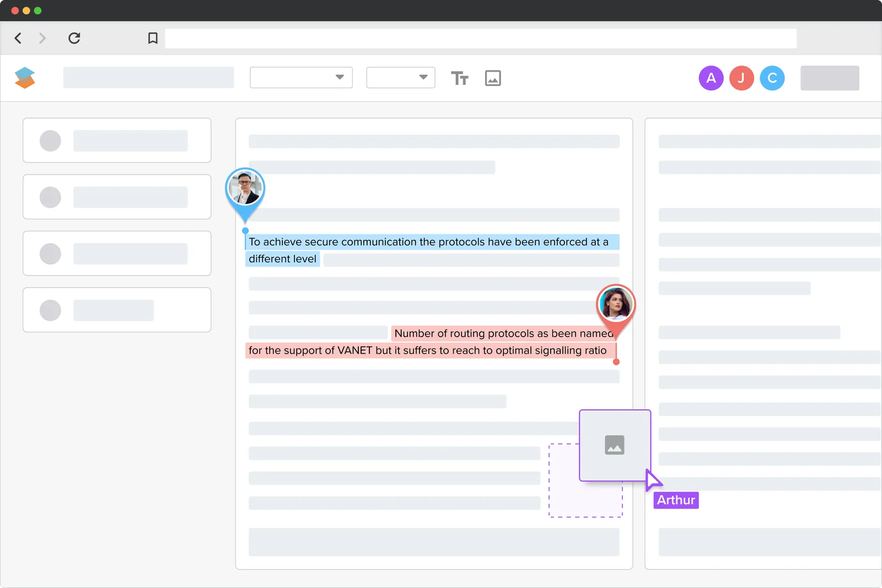Click the insert image icon in toolbar

pyautogui.click(x=493, y=78)
